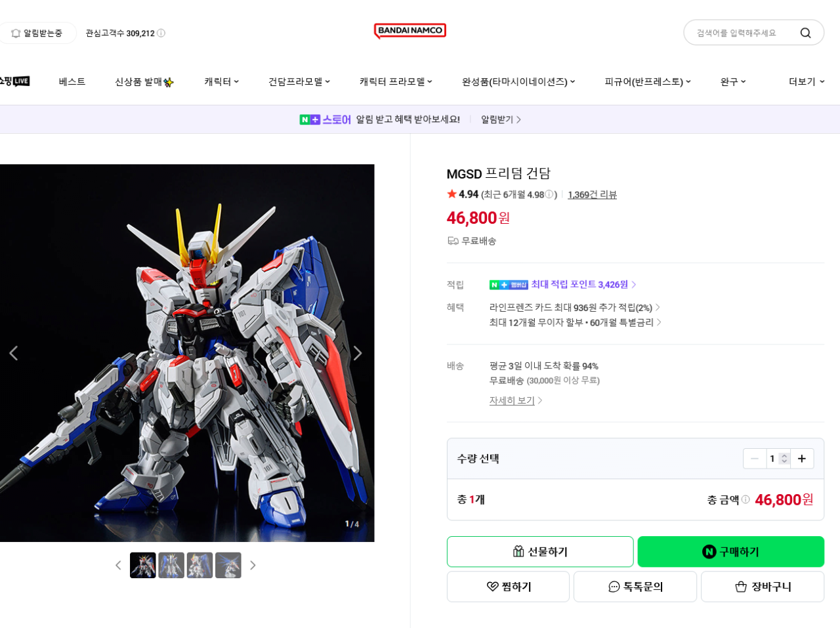Increase quantity with plus button
Viewport: 840px width, 628px height.
pyautogui.click(x=802, y=459)
